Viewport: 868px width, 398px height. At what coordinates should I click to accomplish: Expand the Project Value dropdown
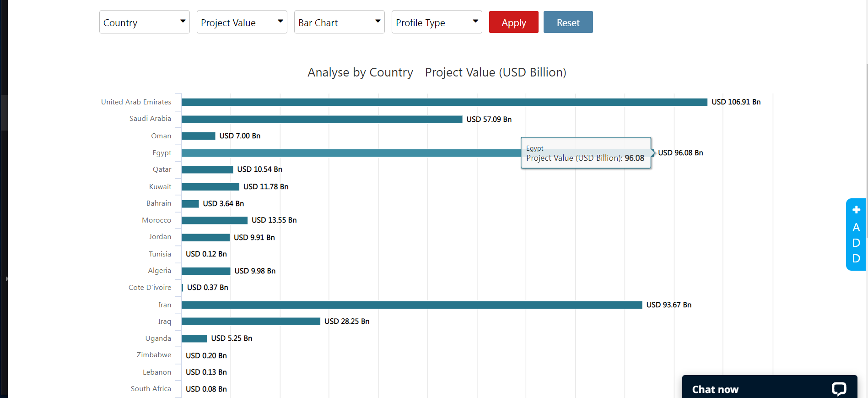pos(242,22)
